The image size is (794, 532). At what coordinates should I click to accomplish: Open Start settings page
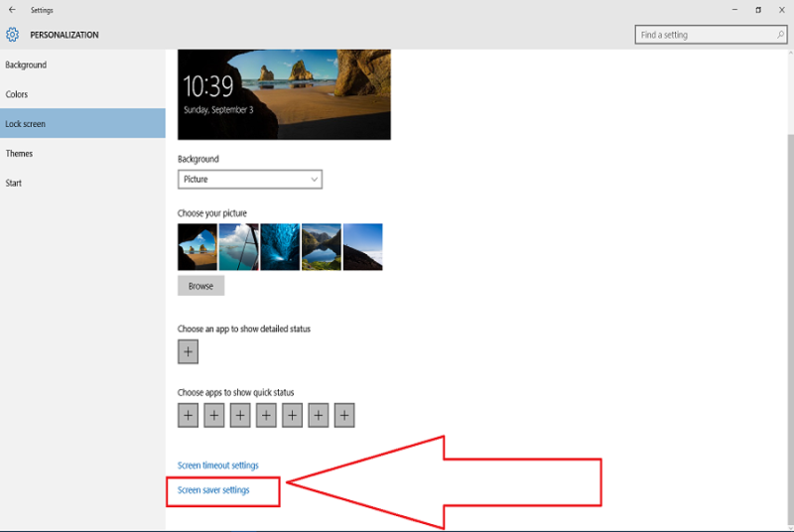tap(82, 183)
